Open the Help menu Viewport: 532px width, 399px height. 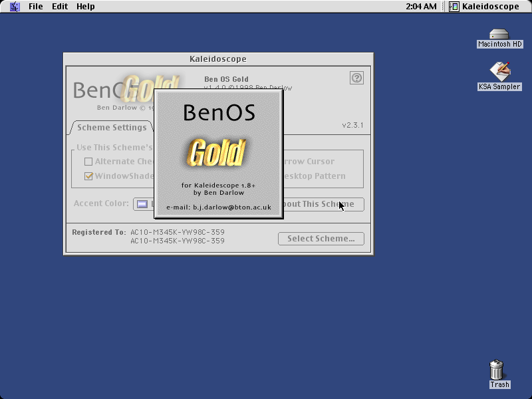86,7
